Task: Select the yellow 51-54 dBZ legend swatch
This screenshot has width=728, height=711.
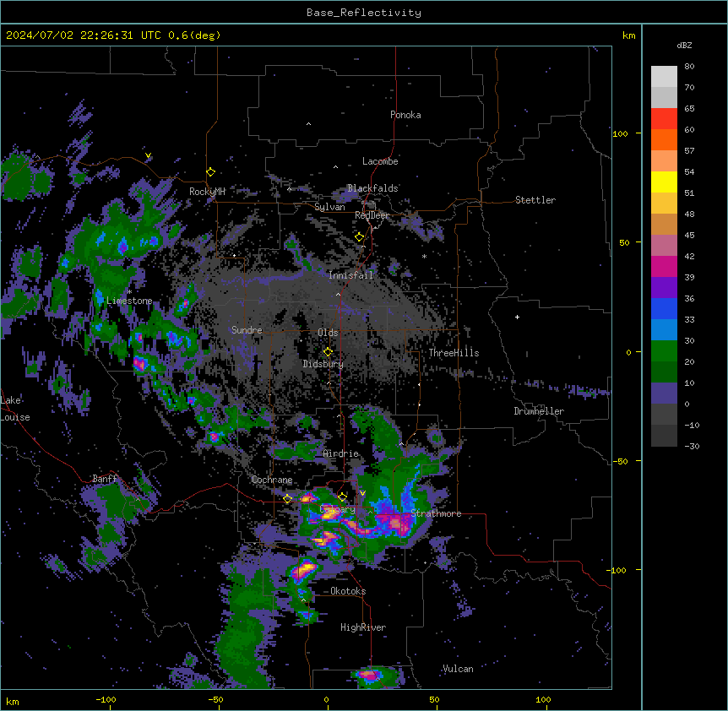Action: coord(664,182)
